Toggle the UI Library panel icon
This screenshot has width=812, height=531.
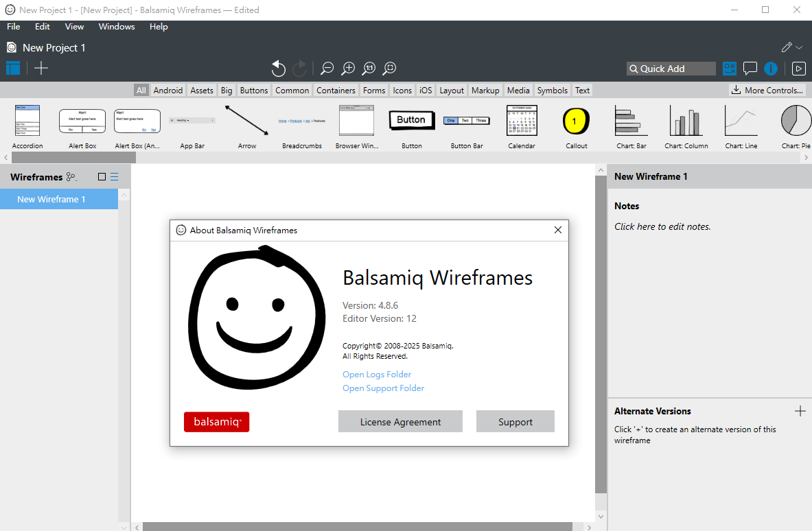coord(729,69)
